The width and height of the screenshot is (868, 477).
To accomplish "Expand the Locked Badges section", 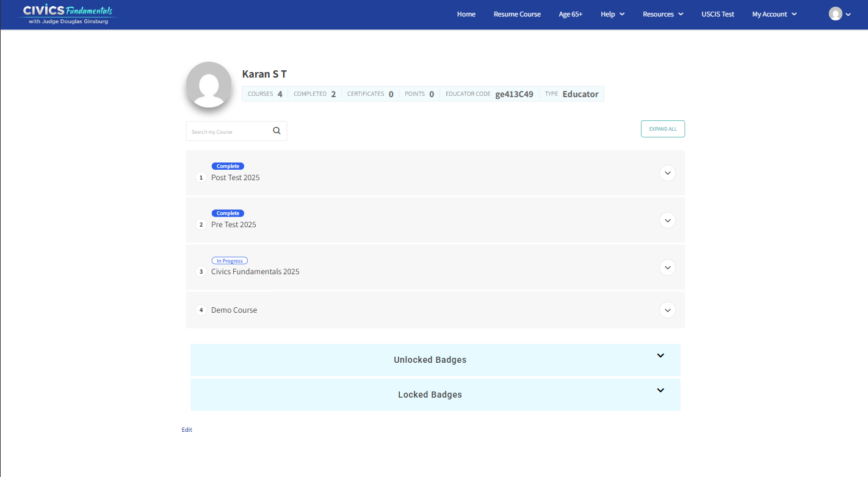I will pos(660,390).
